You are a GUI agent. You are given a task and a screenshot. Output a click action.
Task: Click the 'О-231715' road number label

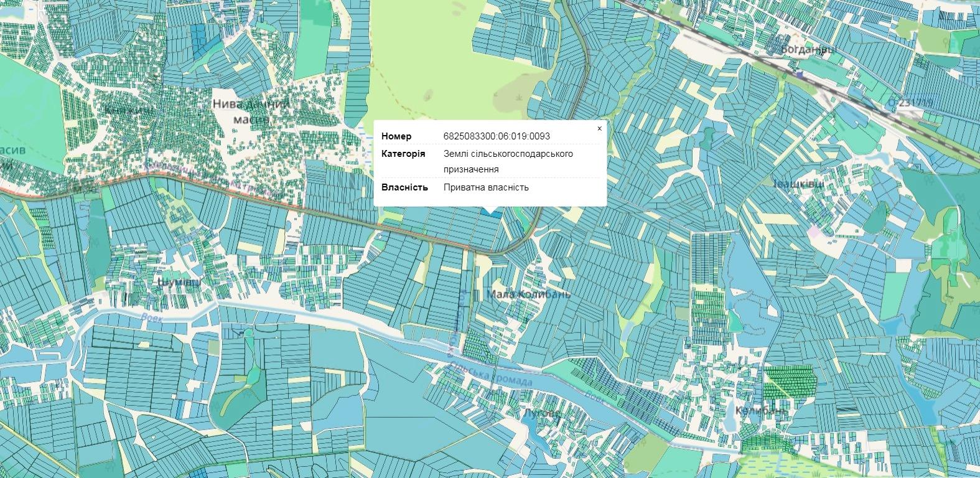(x=910, y=101)
